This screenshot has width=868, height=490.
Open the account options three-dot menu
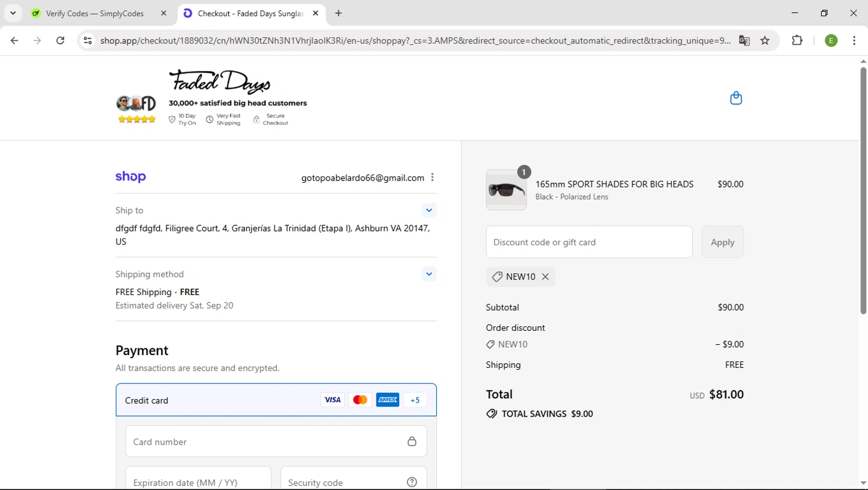click(432, 178)
